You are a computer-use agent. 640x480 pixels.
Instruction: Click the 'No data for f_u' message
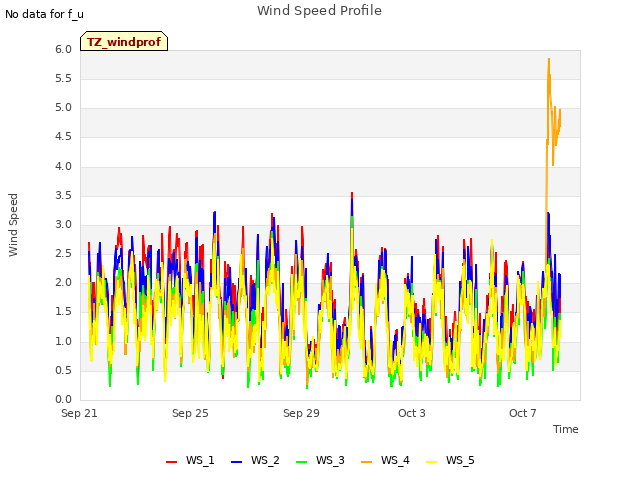coord(44,14)
